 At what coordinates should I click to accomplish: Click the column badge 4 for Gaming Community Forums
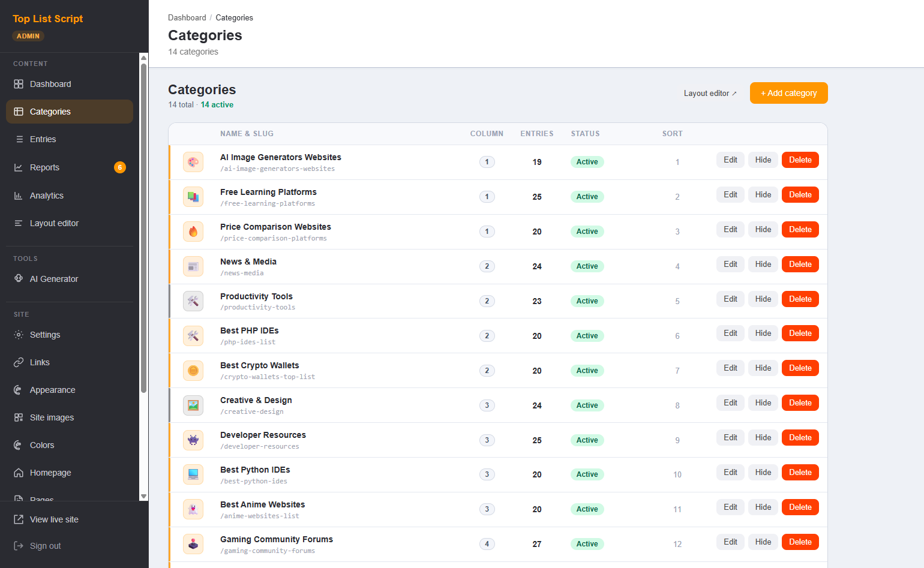click(487, 544)
